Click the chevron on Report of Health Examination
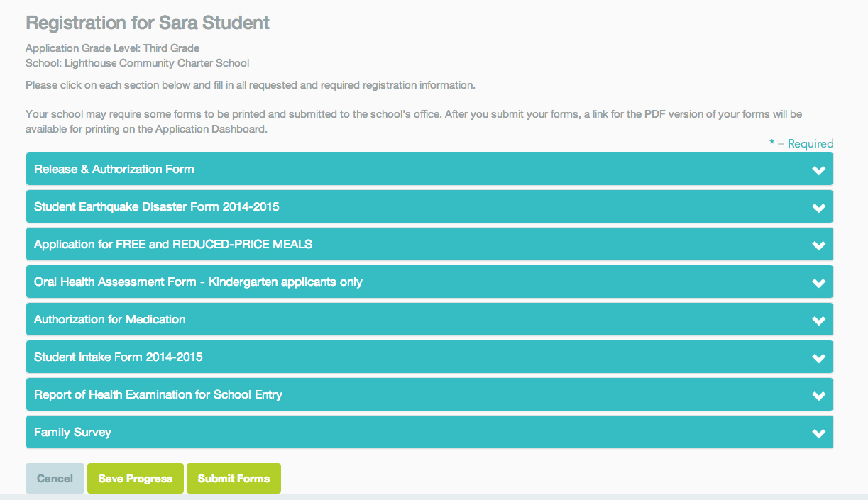The image size is (868, 500). 818,394
